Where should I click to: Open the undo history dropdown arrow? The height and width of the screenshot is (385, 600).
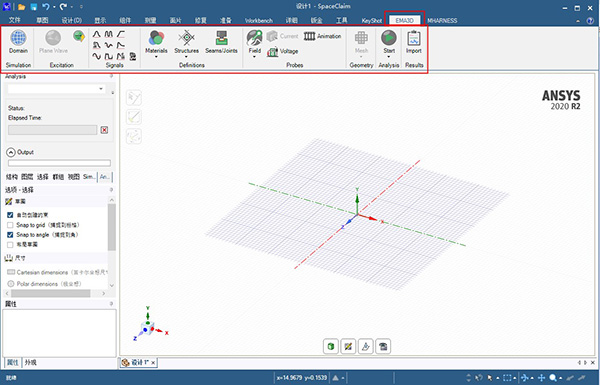pos(54,7)
